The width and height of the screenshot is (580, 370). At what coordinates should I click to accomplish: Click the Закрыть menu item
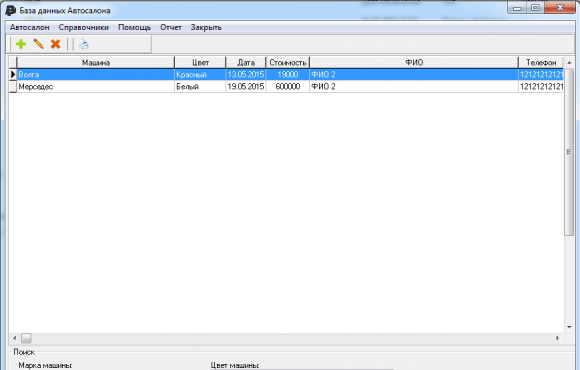(206, 27)
